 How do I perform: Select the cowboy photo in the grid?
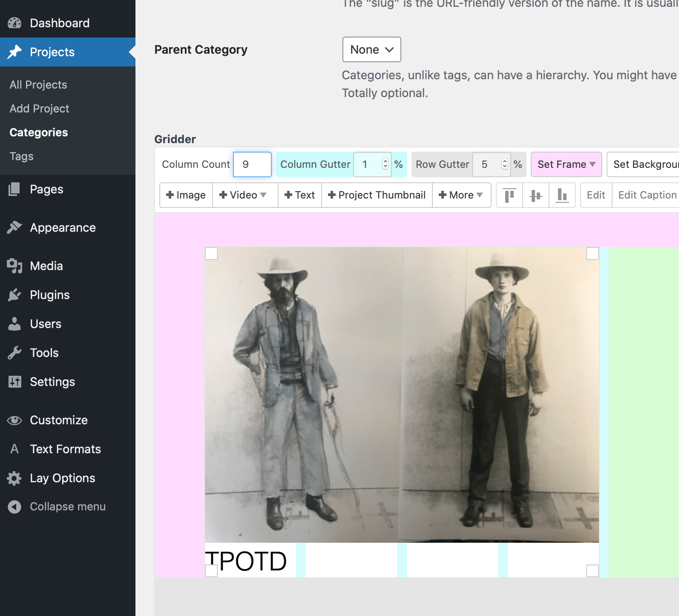pyautogui.click(x=402, y=394)
